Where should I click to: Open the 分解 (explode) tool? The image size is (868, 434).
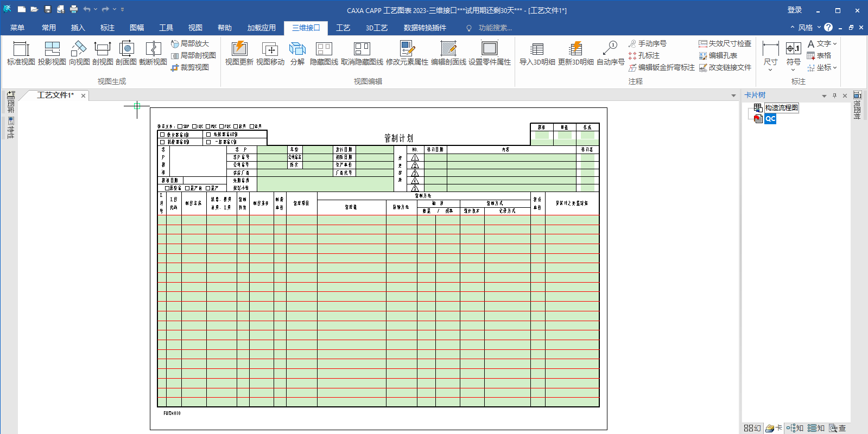click(297, 53)
